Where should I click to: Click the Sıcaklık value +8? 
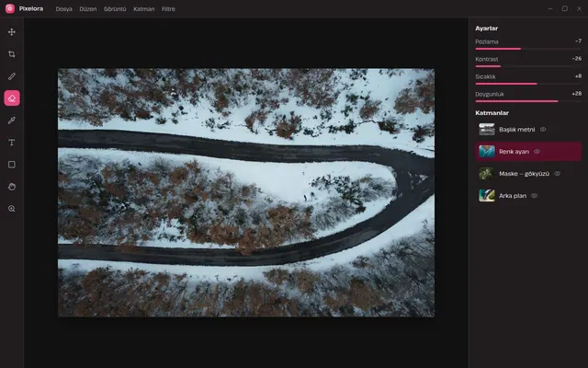[578, 75]
